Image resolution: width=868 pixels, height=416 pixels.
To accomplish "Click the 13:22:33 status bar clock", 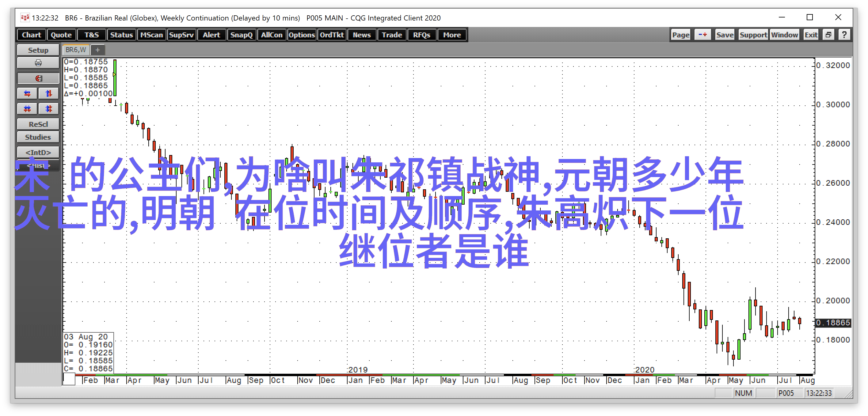I will [x=819, y=393].
